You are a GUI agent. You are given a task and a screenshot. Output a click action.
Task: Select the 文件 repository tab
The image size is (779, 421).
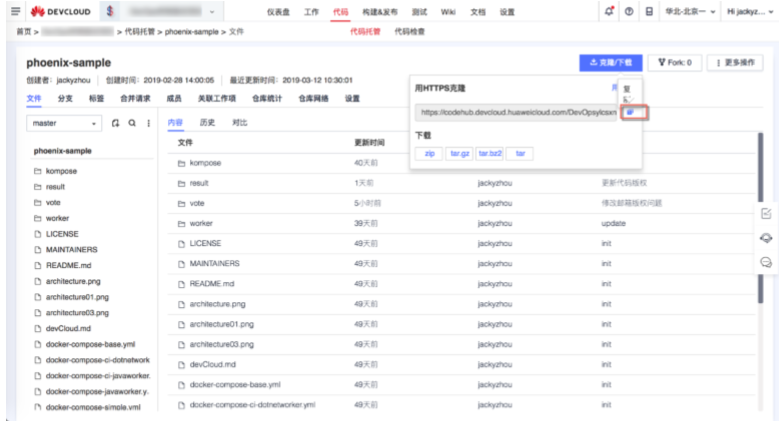click(x=34, y=98)
